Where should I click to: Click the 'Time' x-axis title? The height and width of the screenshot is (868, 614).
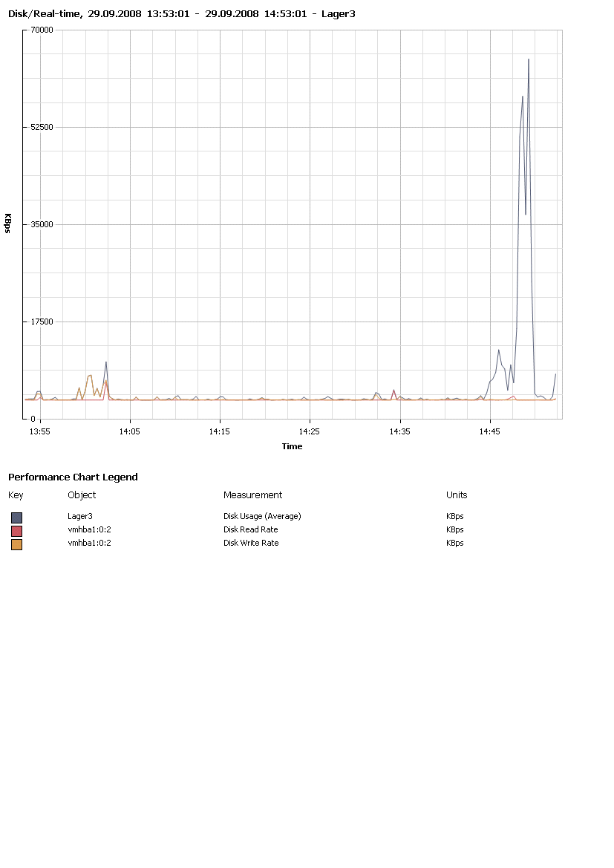tap(293, 446)
